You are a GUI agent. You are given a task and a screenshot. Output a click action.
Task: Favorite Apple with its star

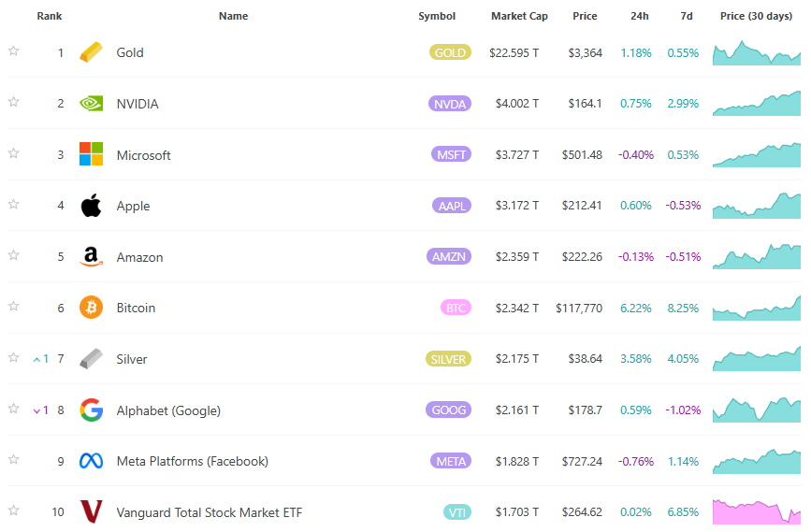click(14, 204)
